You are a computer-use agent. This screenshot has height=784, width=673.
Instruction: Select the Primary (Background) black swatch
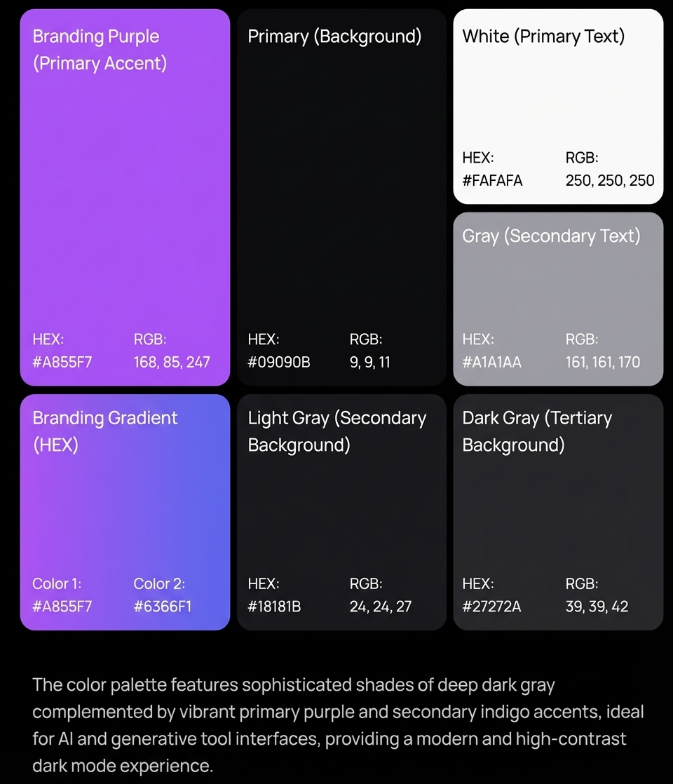pyautogui.click(x=341, y=197)
